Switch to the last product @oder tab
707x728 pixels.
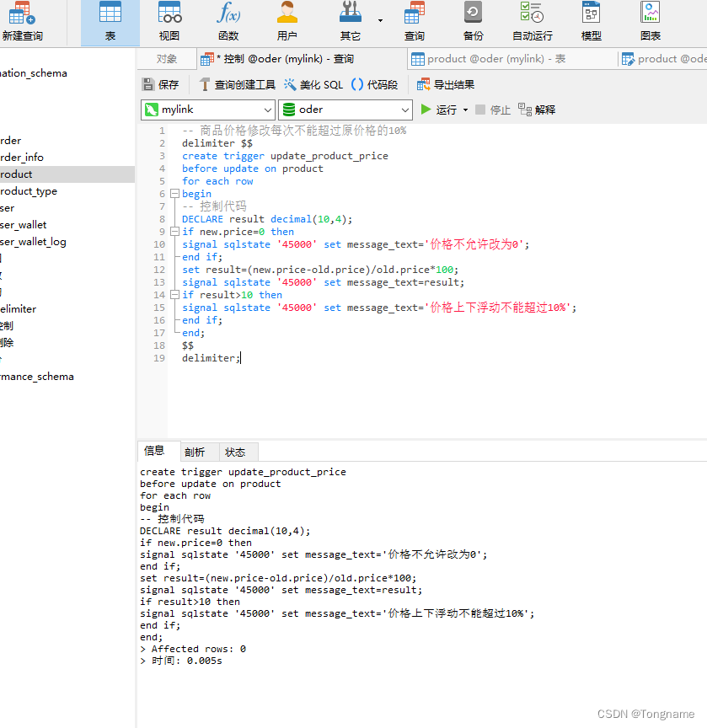point(664,59)
